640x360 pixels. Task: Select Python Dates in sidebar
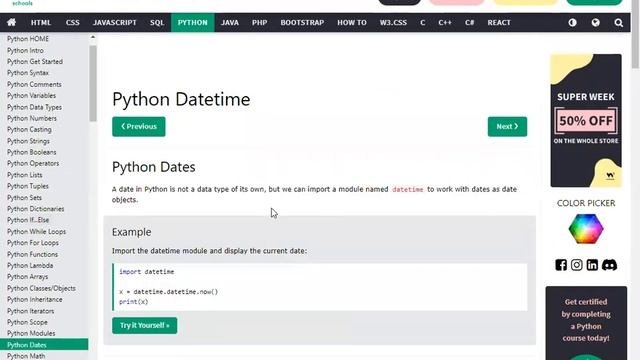44,344
